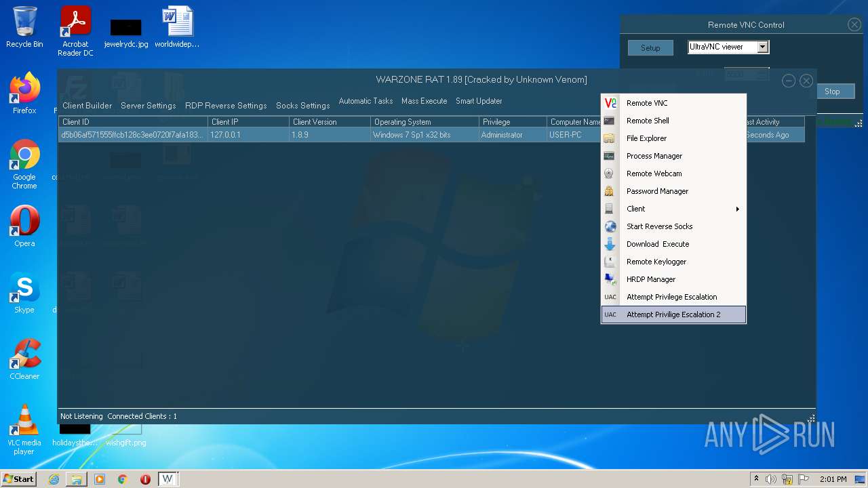Open Windows Explorer from taskbar

pyautogui.click(x=77, y=479)
